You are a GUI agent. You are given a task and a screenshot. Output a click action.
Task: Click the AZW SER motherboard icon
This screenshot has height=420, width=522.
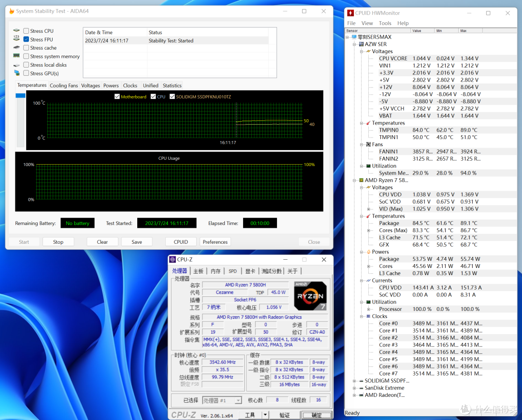361,44
